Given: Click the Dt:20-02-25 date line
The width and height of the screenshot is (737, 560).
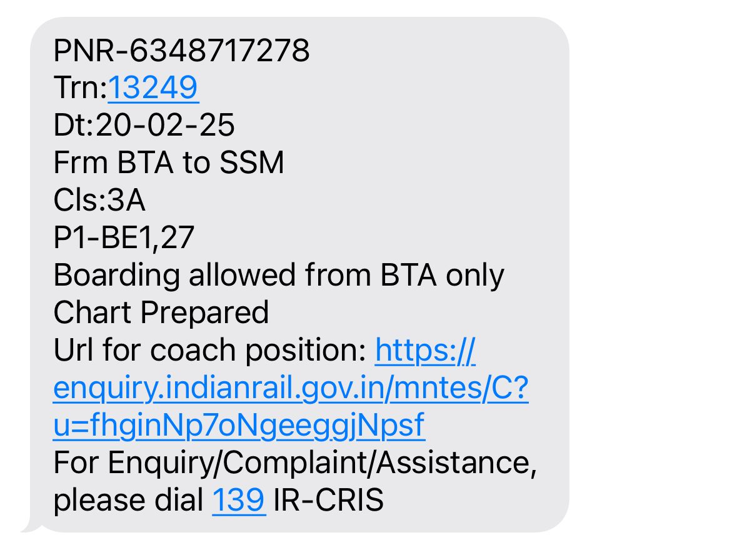Looking at the screenshot, I should click(x=144, y=125).
